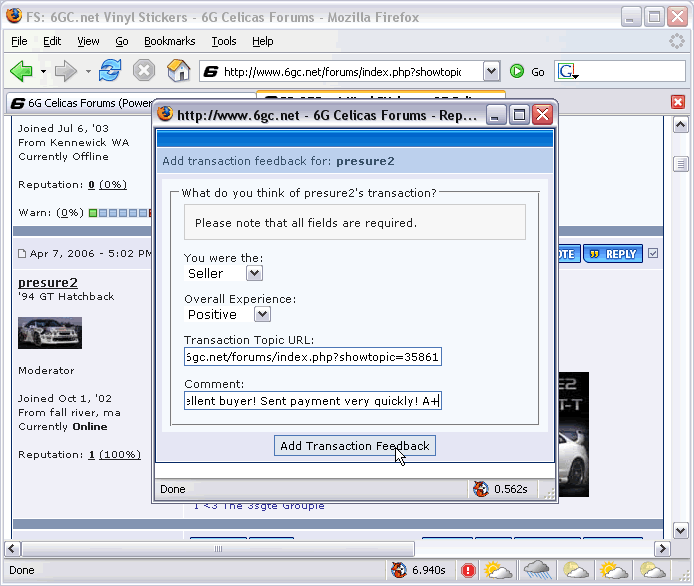This screenshot has width=694, height=586.
Task: Open the 'You were the' Seller dropdown
Action: click(224, 274)
